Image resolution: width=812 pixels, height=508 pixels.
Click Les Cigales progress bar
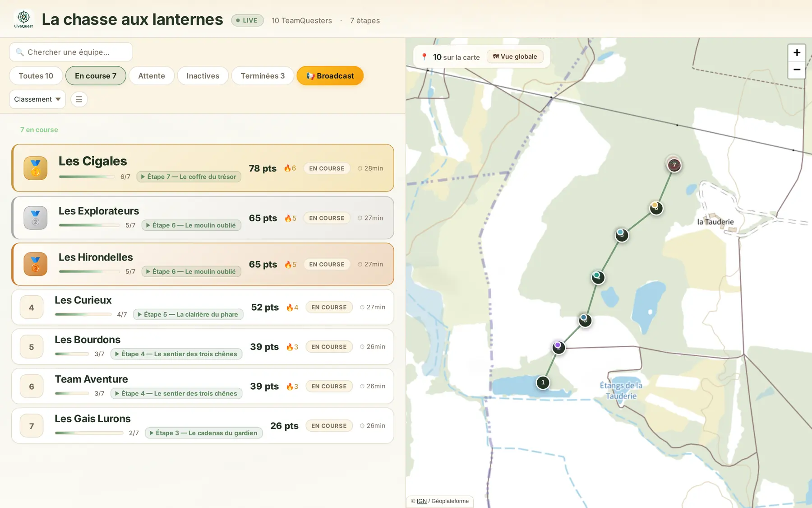(x=87, y=177)
